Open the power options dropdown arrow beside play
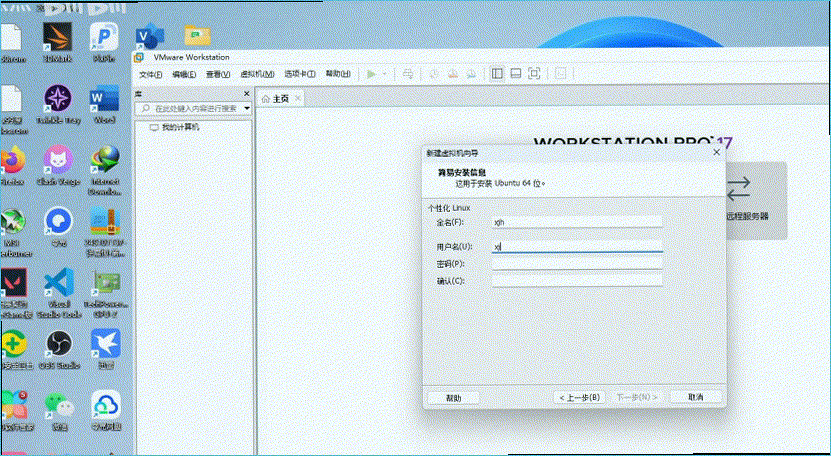831x456 pixels. click(385, 74)
